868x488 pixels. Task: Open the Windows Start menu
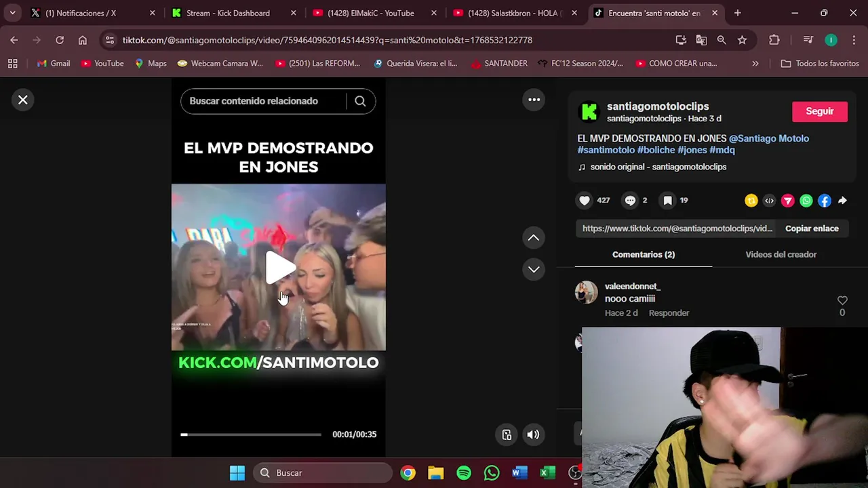(x=237, y=472)
